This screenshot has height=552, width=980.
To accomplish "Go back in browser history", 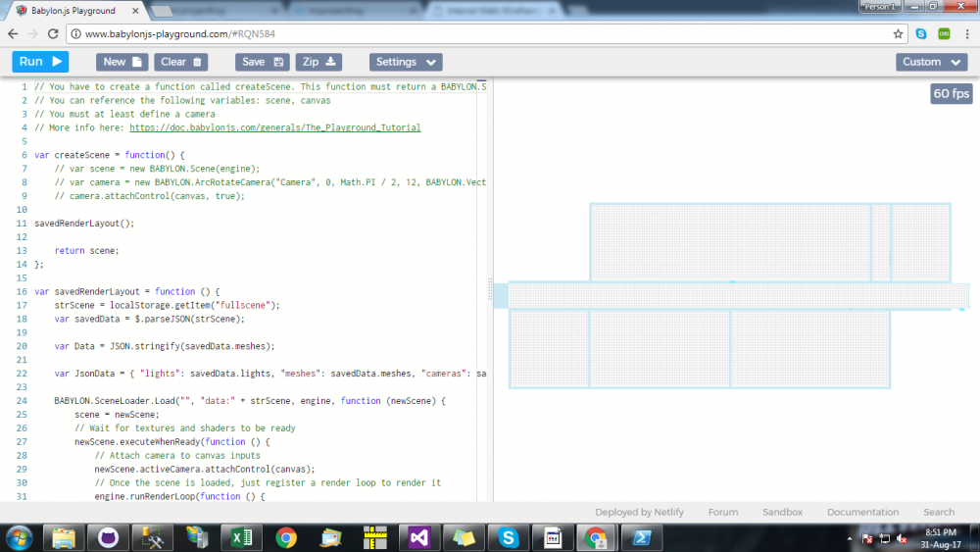I will pyautogui.click(x=13, y=33).
